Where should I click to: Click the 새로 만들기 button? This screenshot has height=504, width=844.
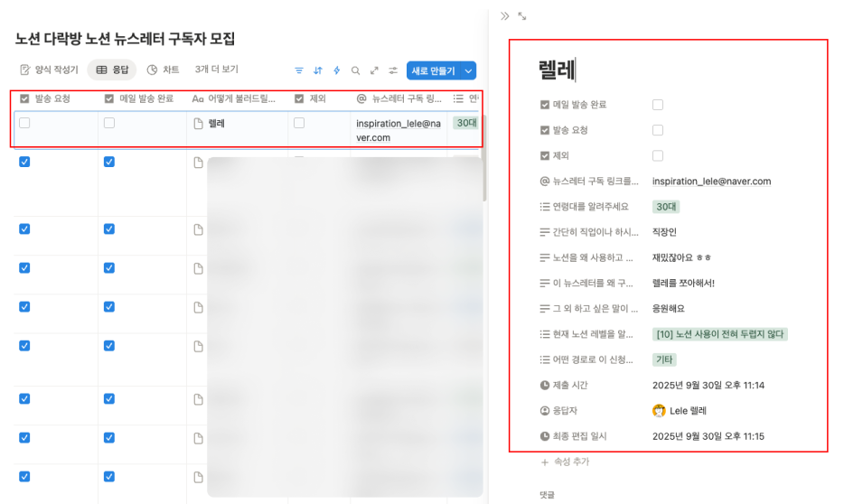(434, 70)
